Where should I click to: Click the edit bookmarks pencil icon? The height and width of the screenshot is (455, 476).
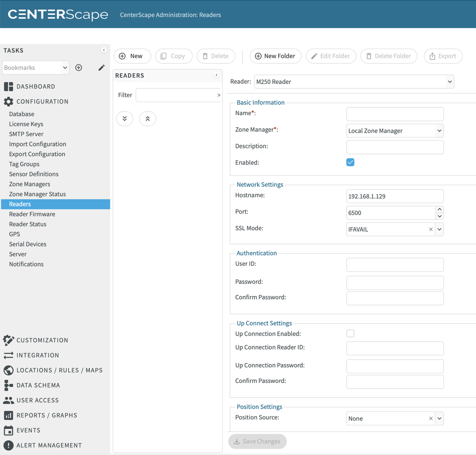point(102,68)
